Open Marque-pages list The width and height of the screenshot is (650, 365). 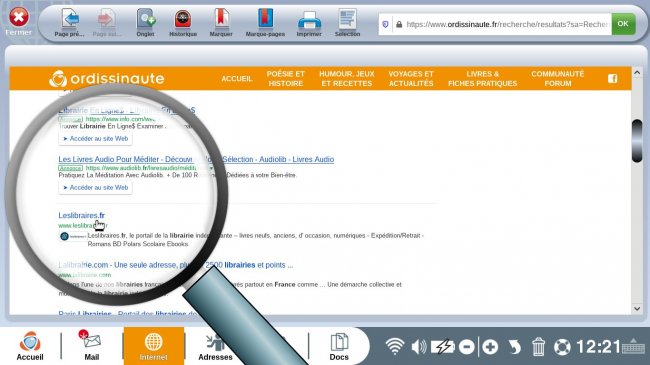coord(265,23)
